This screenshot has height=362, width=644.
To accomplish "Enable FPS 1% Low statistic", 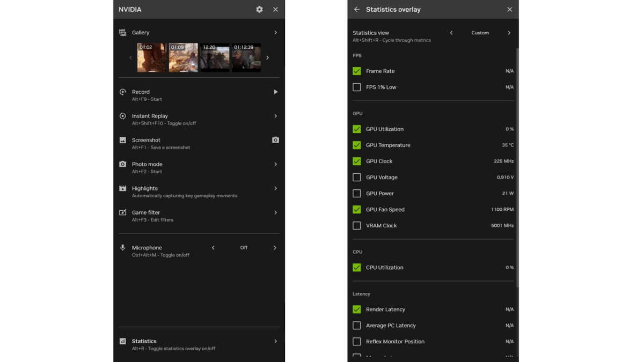I will pyautogui.click(x=357, y=87).
